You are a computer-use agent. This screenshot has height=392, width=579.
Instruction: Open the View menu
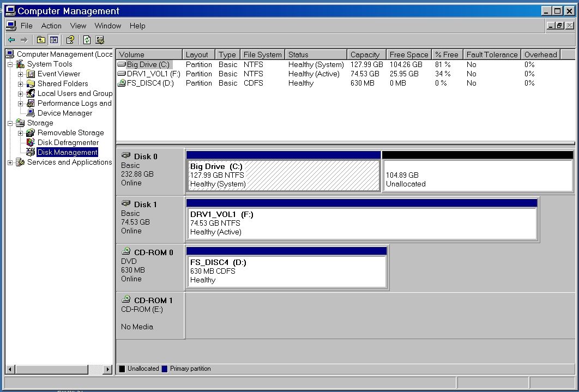coord(78,26)
